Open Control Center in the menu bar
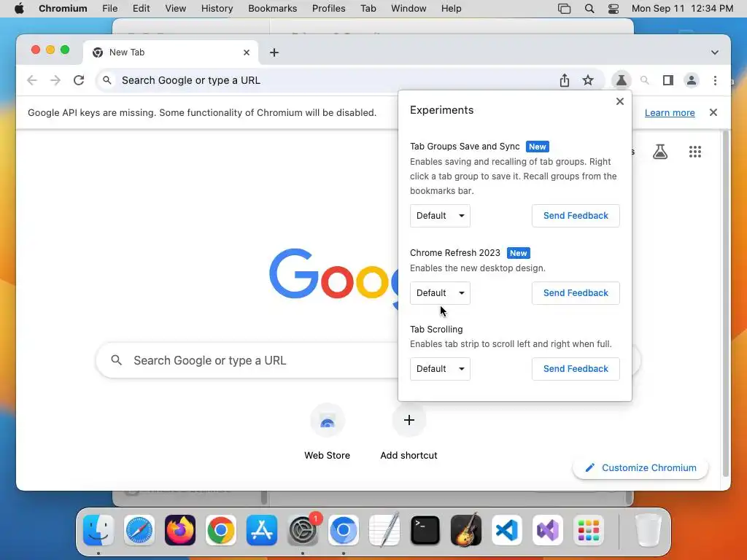 [614, 9]
